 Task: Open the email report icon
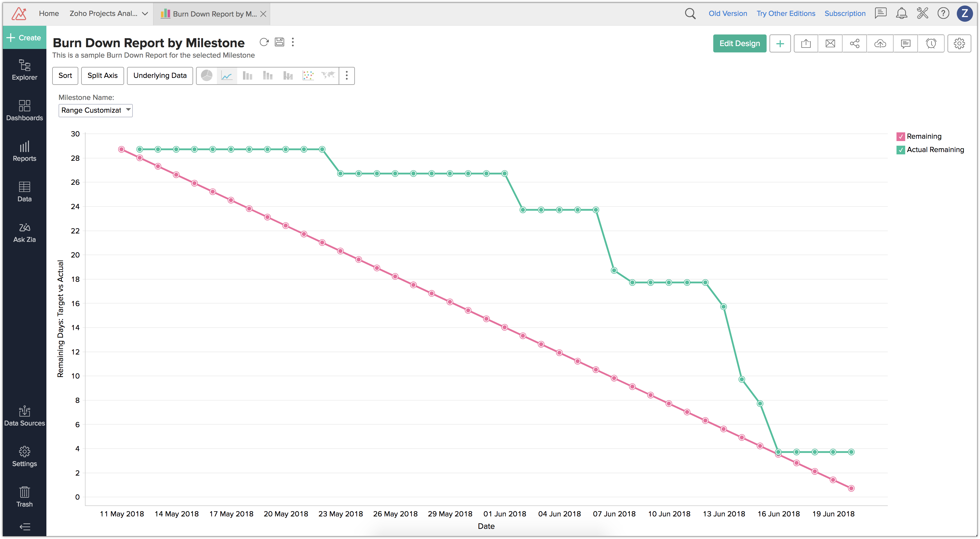pyautogui.click(x=830, y=44)
